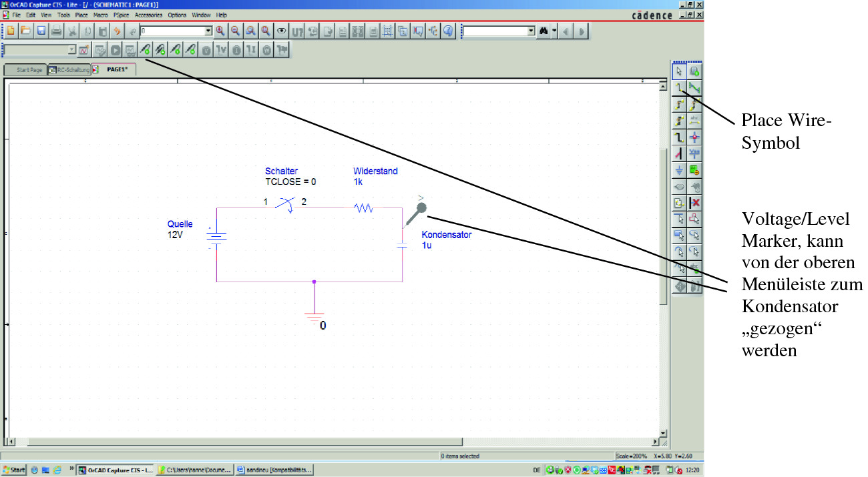Expand the search text dropdown
Image resolution: width=868 pixels, height=477 pixels.
point(531,31)
